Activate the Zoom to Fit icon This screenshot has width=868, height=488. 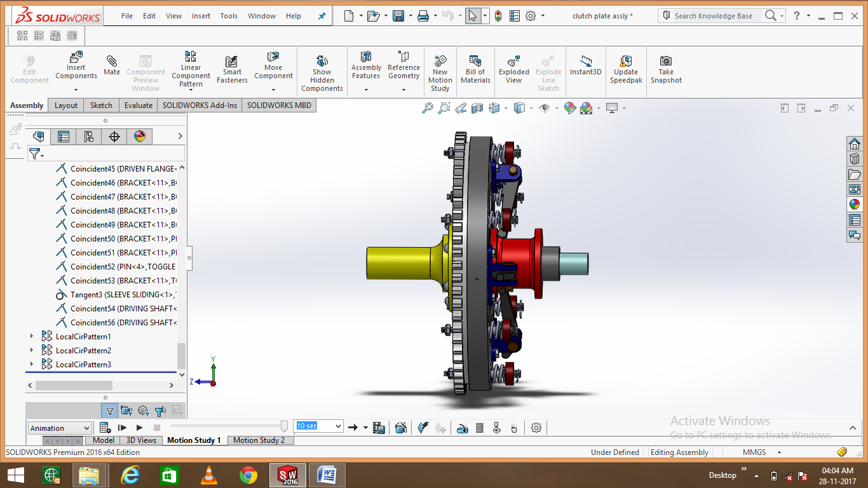[427, 108]
